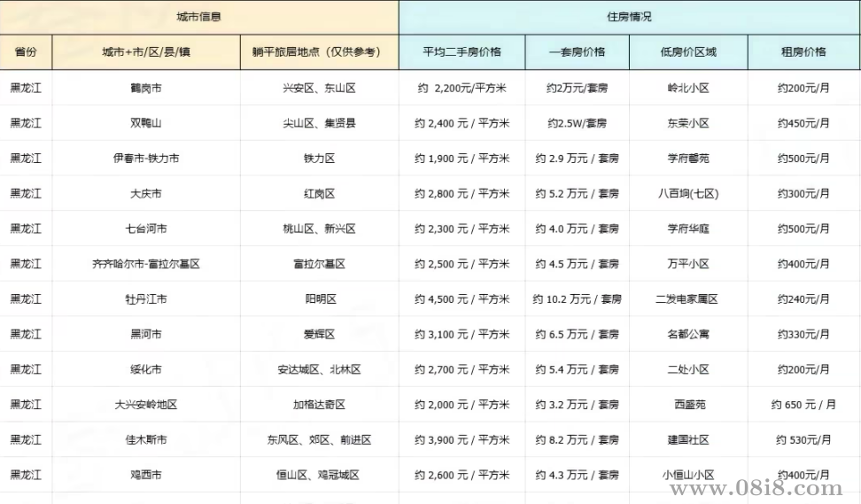Click the 约240元/月 rent cell

click(804, 299)
